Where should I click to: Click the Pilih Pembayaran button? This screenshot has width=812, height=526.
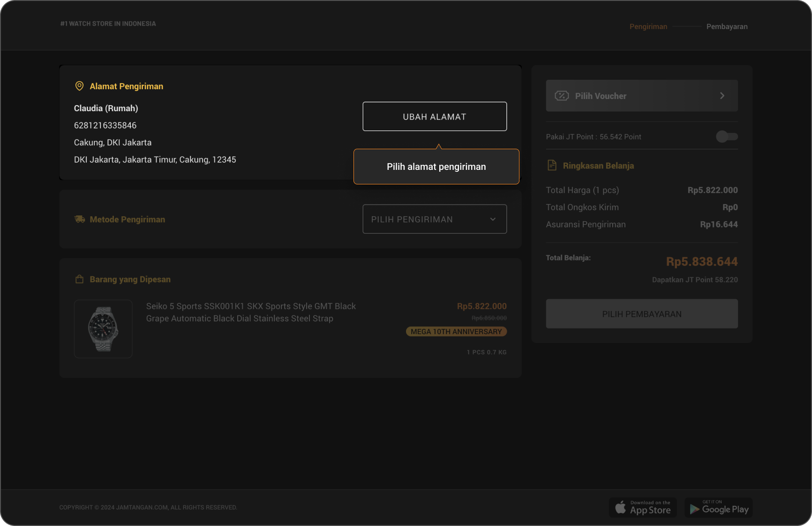click(x=642, y=314)
